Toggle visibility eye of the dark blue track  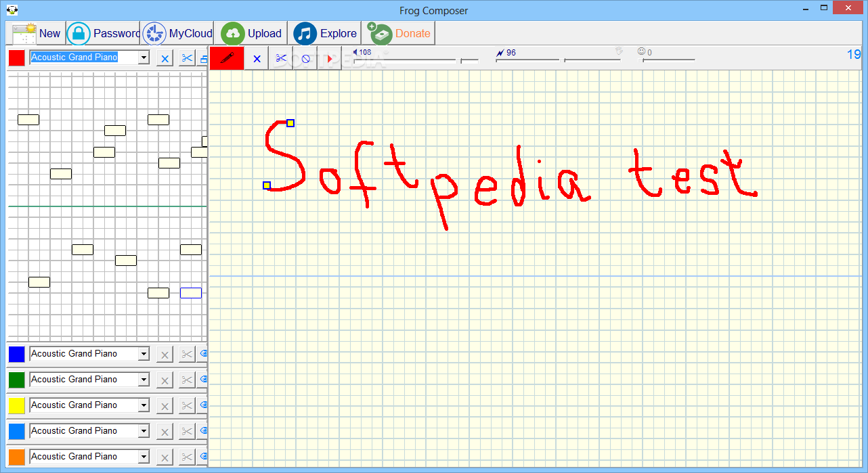tap(203, 354)
